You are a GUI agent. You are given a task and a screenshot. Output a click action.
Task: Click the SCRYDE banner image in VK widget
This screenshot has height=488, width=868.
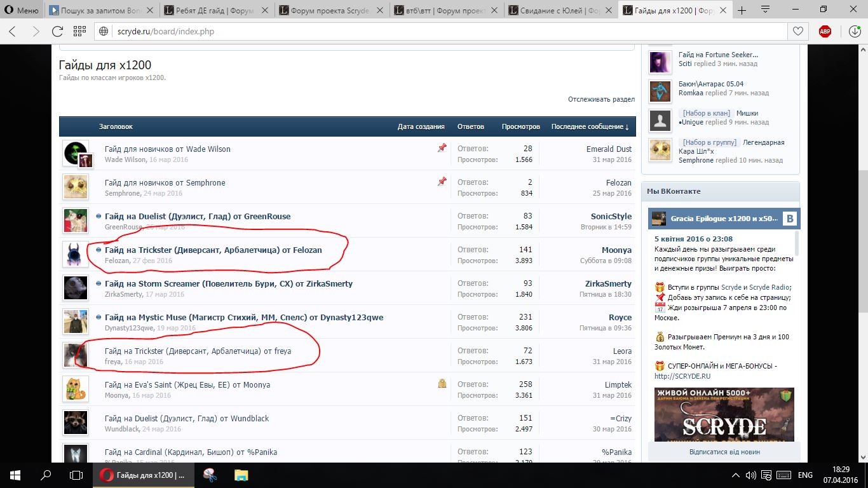point(724,414)
